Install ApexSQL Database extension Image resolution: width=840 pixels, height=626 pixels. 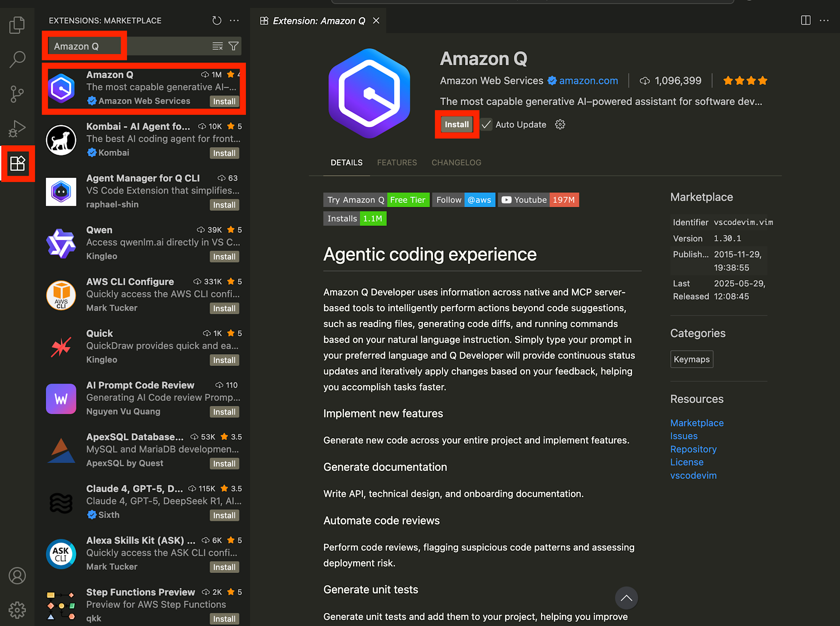pos(224,463)
